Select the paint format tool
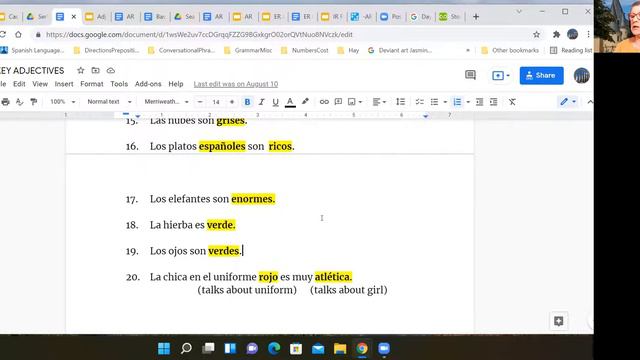This screenshot has height=360, width=640. tap(33, 102)
